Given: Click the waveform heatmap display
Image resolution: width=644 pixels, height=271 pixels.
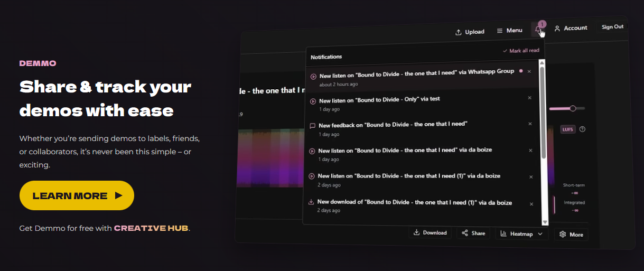Looking at the screenshot, I should (x=269, y=158).
